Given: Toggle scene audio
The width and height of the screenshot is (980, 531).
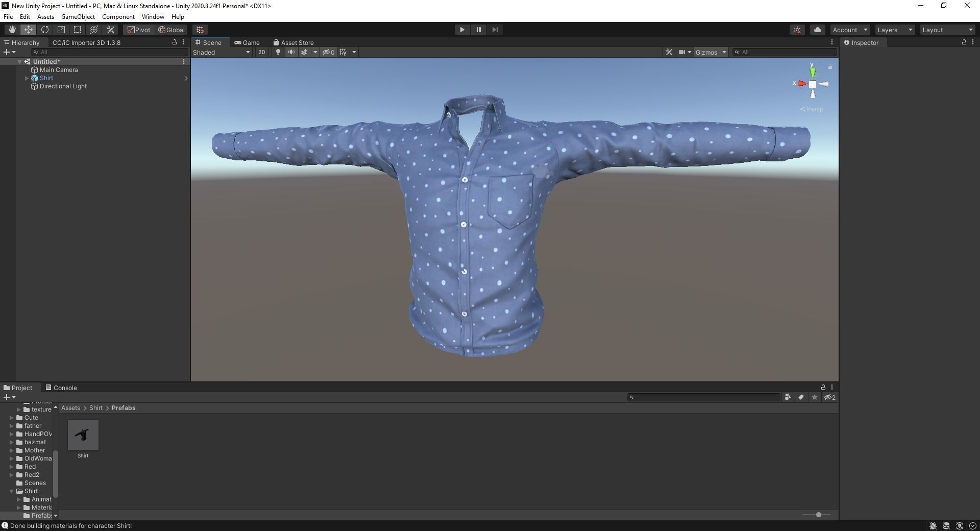Looking at the screenshot, I should (291, 52).
